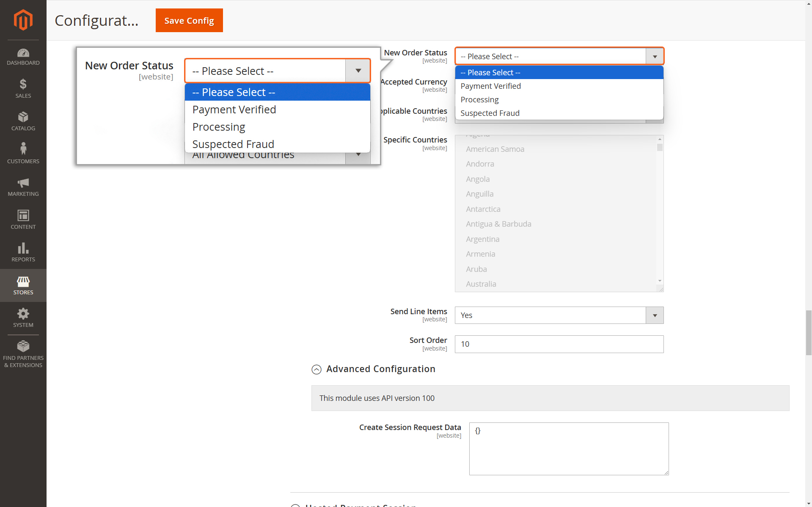The height and width of the screenshot is (507, 812).
Task: Choose 'Payment Verified' order status option
Action: [x=559, y=86]
